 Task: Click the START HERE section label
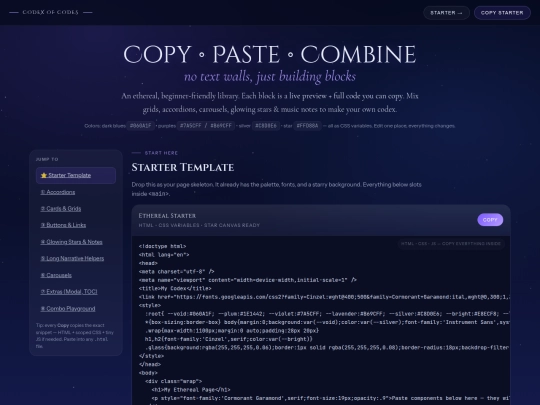161,153
